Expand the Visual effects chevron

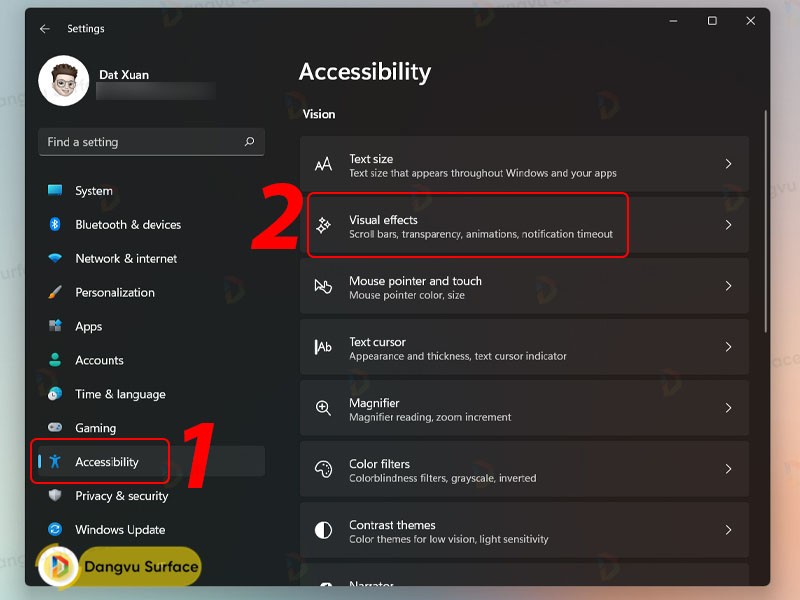(729, 226)
